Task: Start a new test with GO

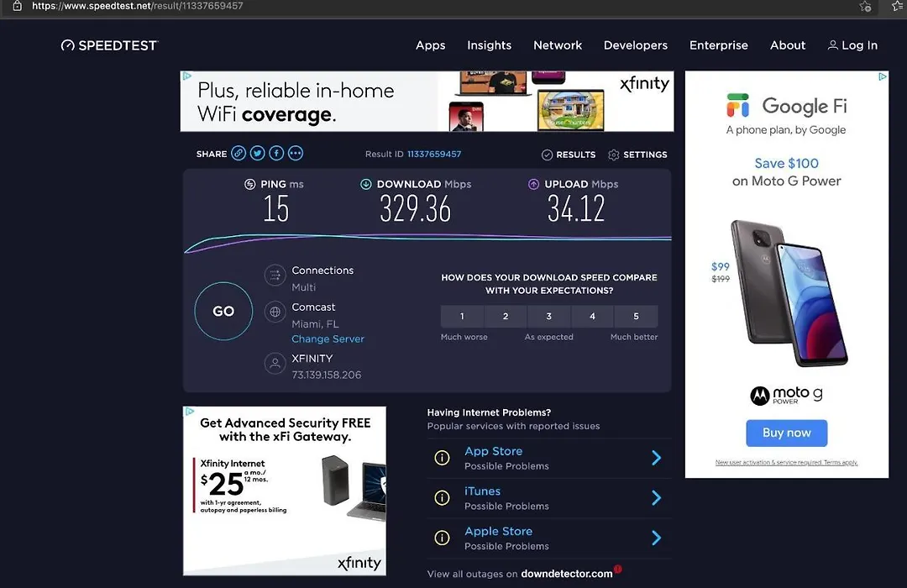Action: (223, 312)
